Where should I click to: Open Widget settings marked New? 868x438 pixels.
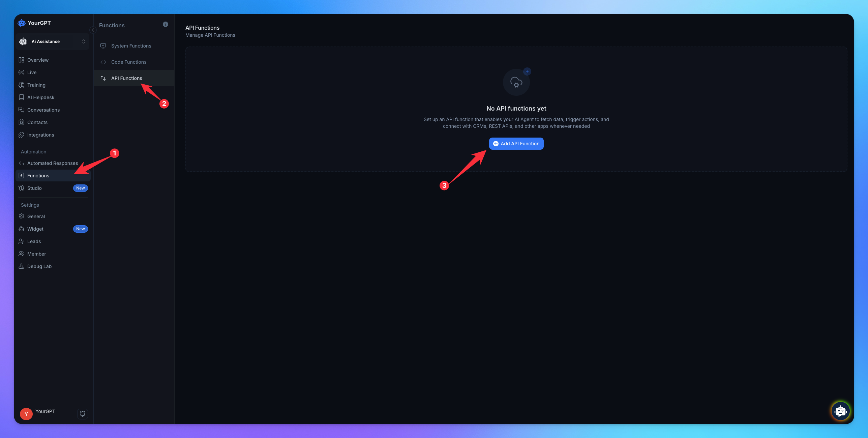35,229
